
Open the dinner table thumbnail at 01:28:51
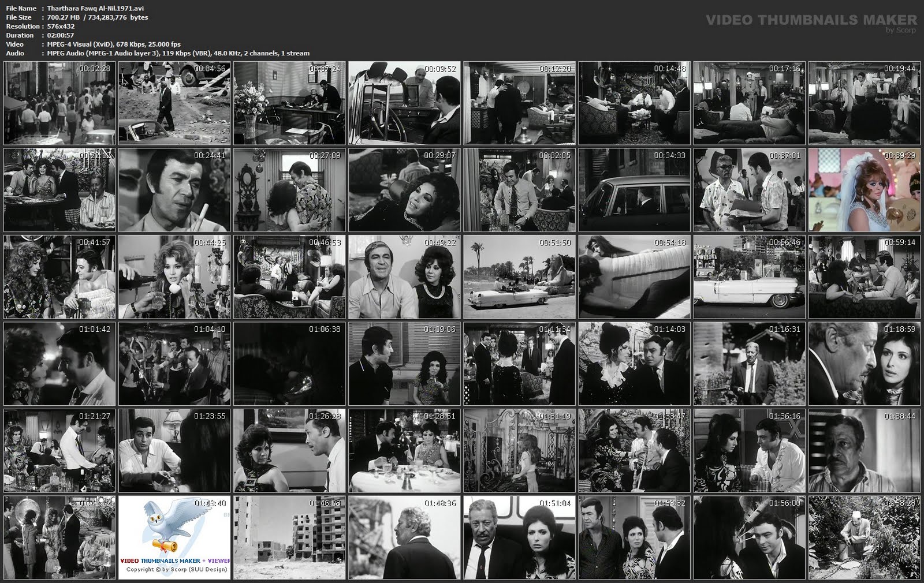[404, 451]
